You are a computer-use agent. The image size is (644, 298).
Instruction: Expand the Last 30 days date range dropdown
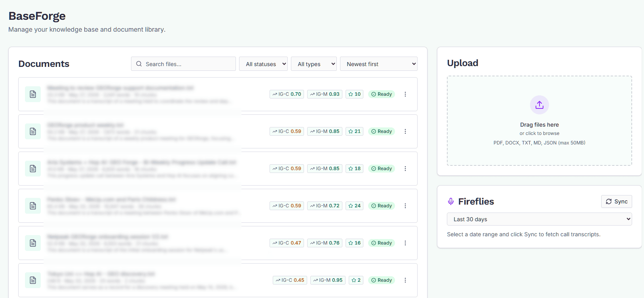pyautogui.click(x=539, y=219)
